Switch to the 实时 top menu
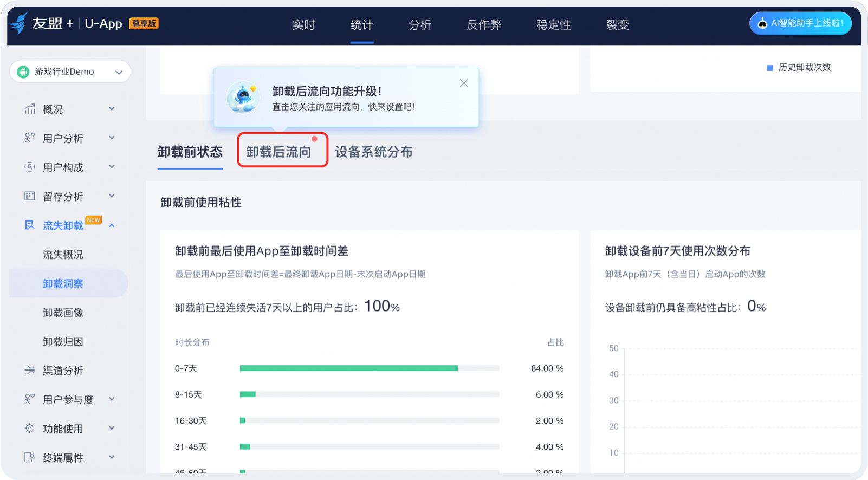 click(303, 25)
